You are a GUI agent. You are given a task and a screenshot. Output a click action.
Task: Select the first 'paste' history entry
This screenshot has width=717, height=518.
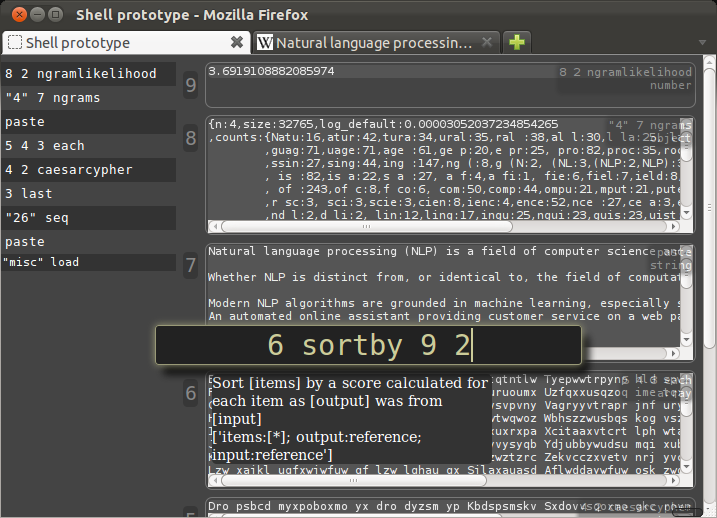pyautogui.click(x=89, y=122)
